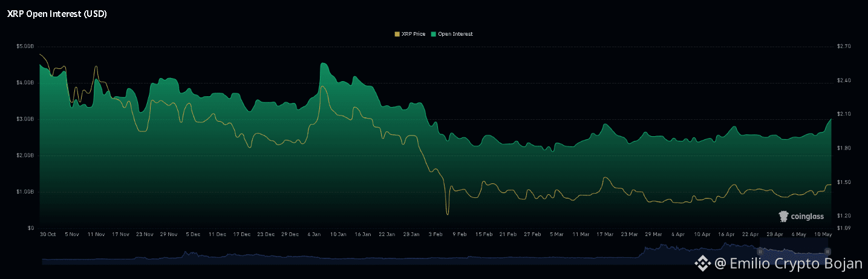Click the $2.00B left axis label
Viewport: 868px width, 279px height.
(x=25, y=155)
